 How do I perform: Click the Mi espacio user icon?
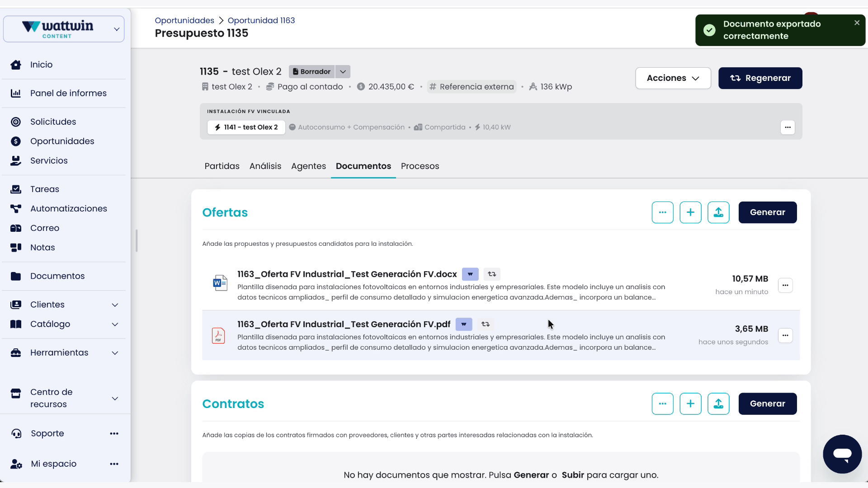point(16,464)
